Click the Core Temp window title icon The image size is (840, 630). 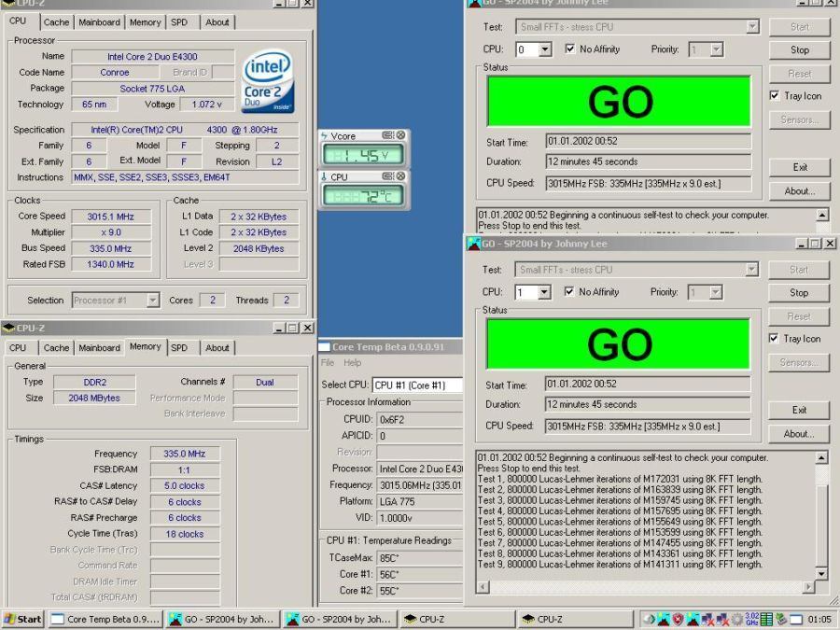pos(324,346)
